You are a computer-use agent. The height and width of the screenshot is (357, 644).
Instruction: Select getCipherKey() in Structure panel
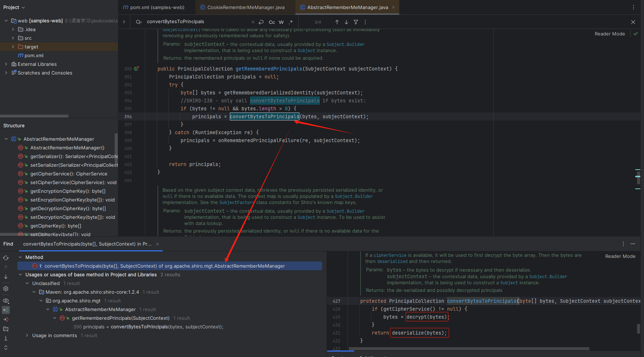pyautogui.click(x=55, y=226)
